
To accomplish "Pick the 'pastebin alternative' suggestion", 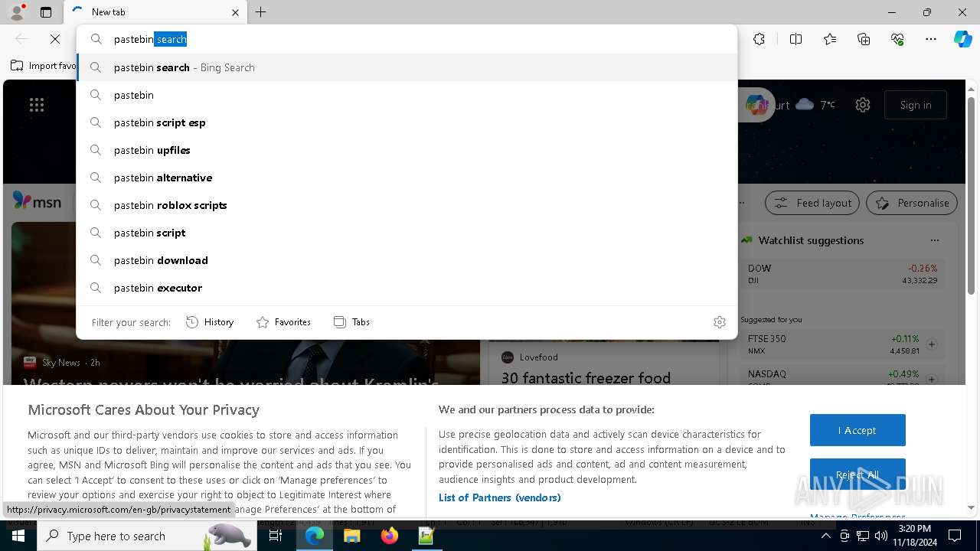I will click(407, 178).
